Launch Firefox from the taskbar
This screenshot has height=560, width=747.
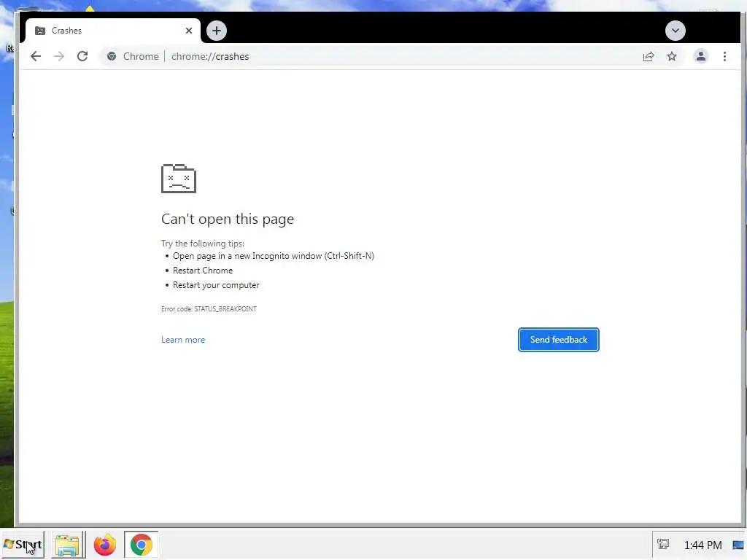click(x=105, y=545)
